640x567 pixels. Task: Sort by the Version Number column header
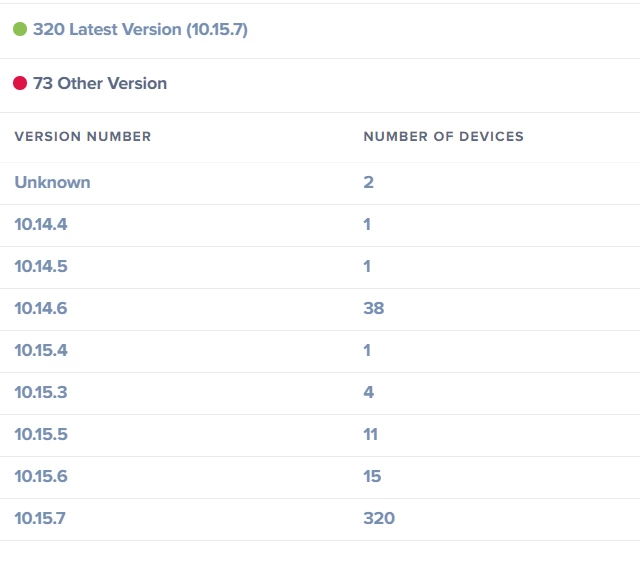coord(83,136)
